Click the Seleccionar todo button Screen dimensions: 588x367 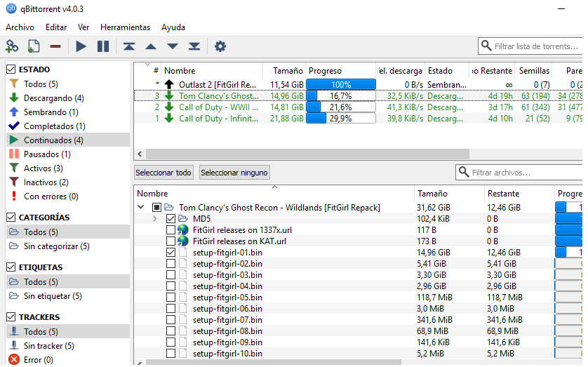(163, 173)
